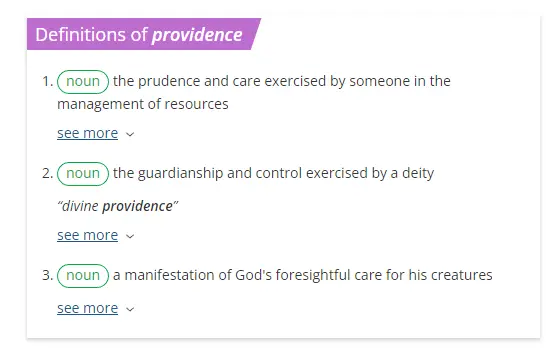Image resolution: width=546 pixels, height=362 pixels.
Task: Click the noun badge of definition 2
Action: (x=83, y=174)
